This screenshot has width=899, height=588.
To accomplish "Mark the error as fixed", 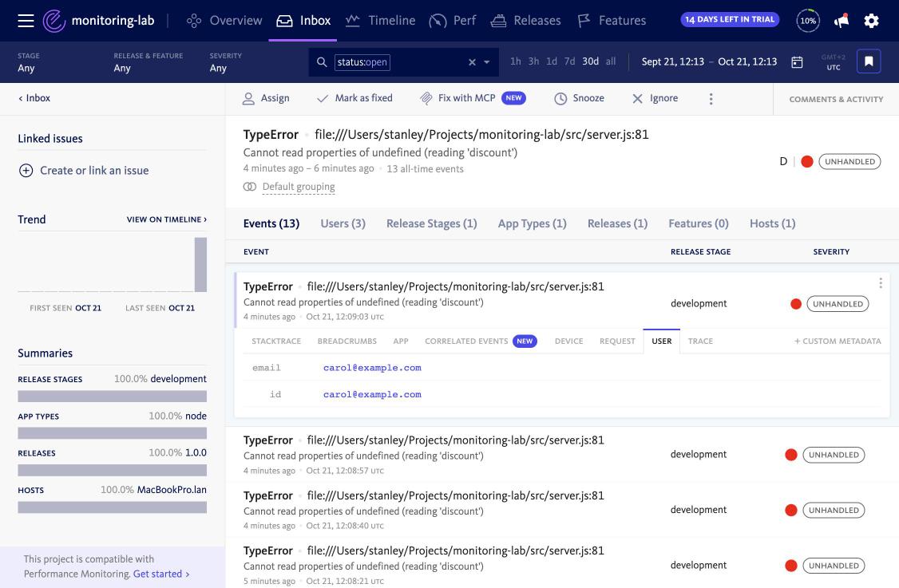I will click(355, 99).
